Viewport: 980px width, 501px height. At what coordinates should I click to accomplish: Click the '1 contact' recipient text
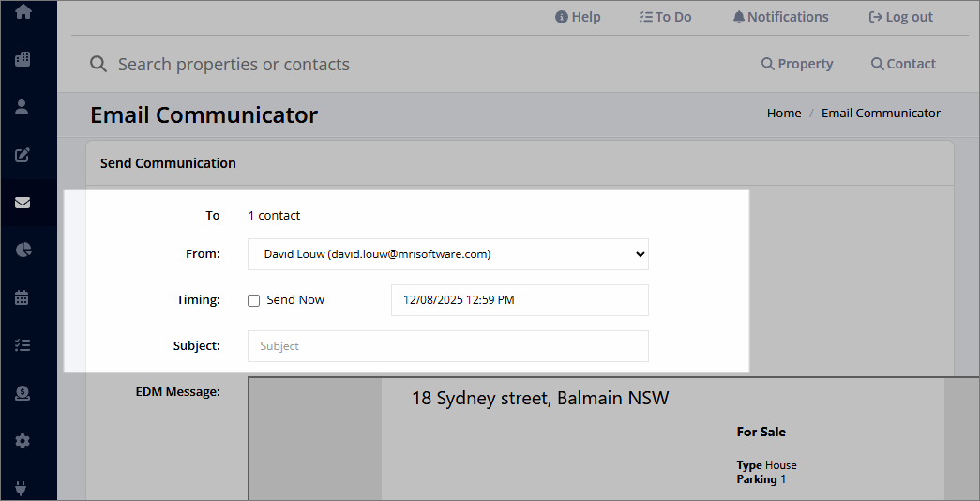click(x=274, y=215)
